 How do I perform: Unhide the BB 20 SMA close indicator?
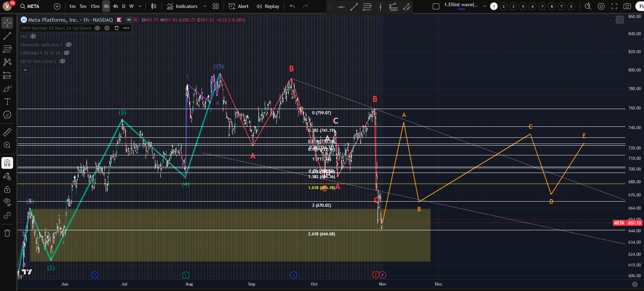[x=62, y=61]
